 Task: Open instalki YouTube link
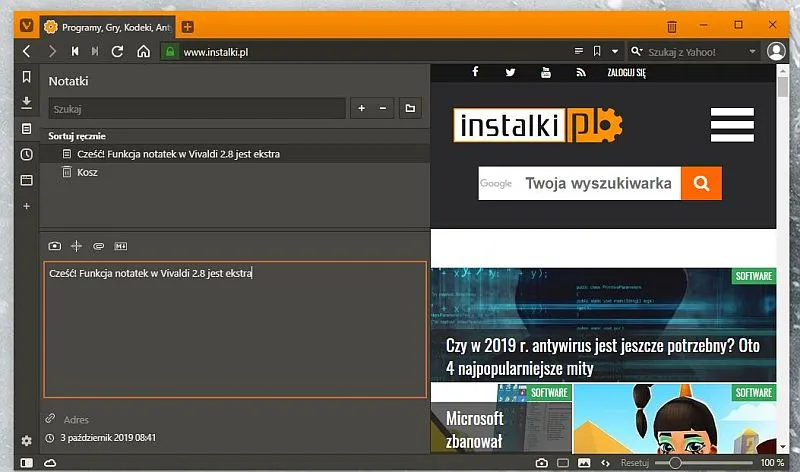(x=546, y=72)
